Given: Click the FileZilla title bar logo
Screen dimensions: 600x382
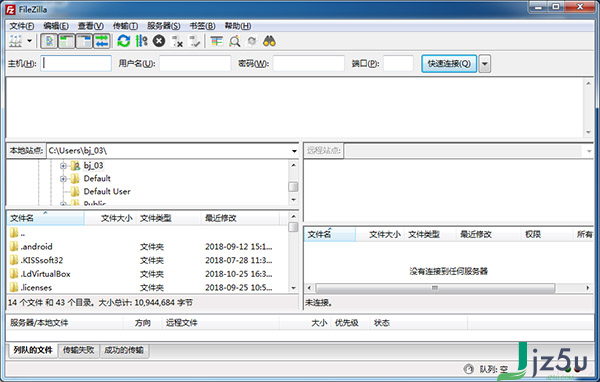Looking at the screenshot, I should (10, 9).
